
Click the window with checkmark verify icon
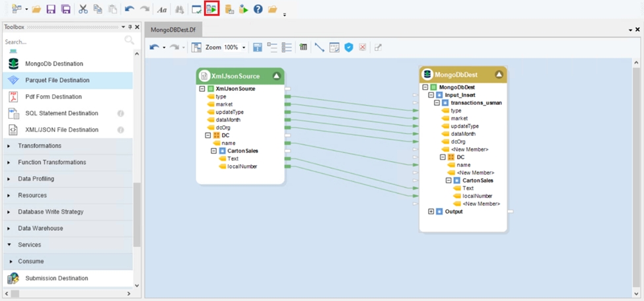[197, 9]
